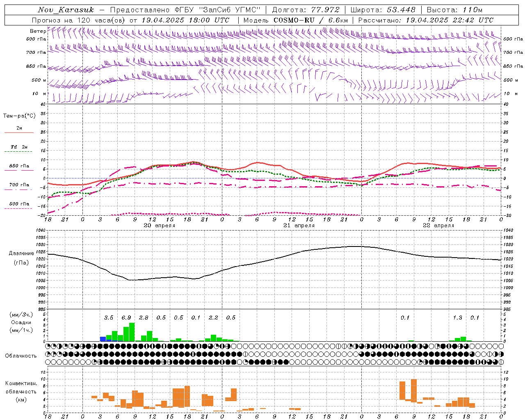525x420 pixels.
Task: Click the 700 гПа wind level label on right
Action: (x=513, y=52)
